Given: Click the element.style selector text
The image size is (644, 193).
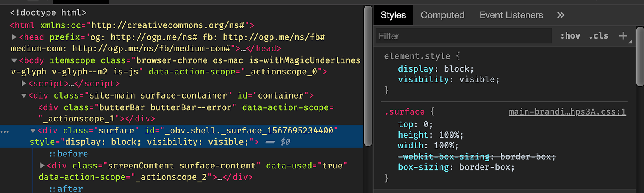Looking at the screenshot, I should [417, 56].
